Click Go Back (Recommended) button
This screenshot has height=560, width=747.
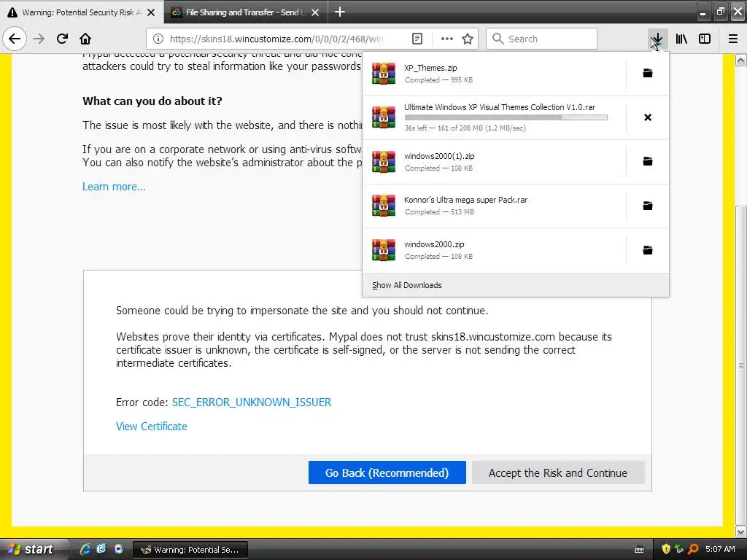(x=387, y=472)
